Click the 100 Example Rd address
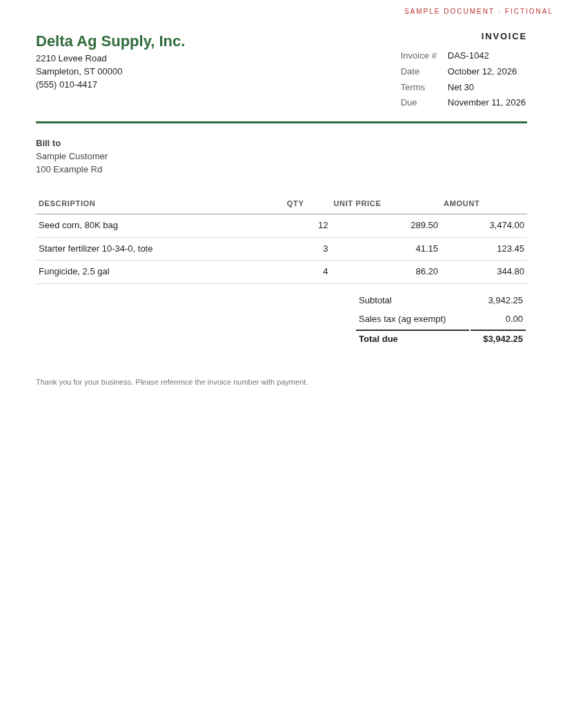 69,170
